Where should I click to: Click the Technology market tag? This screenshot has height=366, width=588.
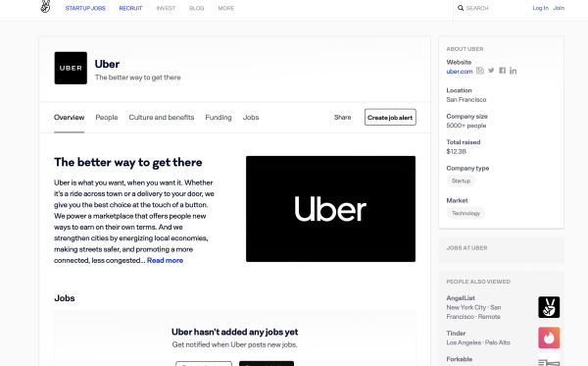(465, 213)
